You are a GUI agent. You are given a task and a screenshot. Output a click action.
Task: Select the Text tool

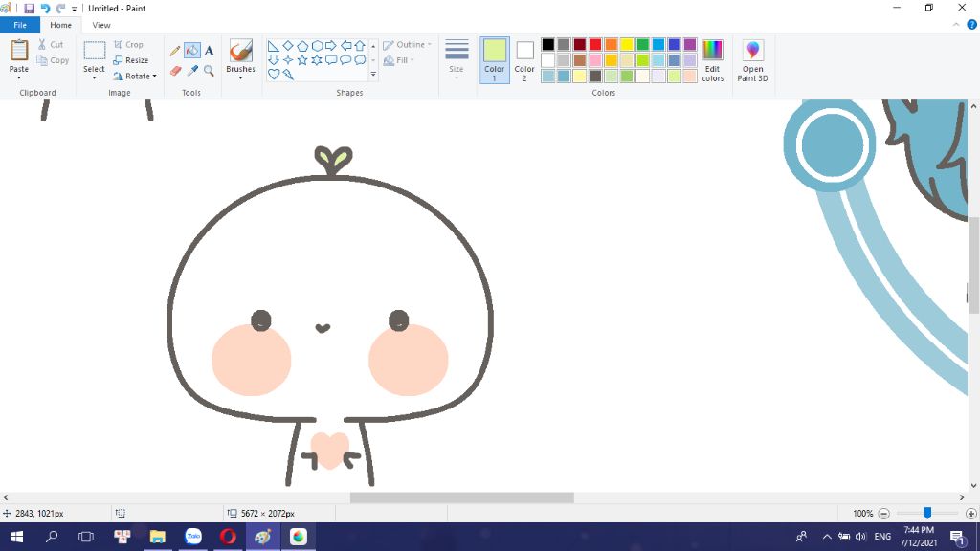pos(209,51)
